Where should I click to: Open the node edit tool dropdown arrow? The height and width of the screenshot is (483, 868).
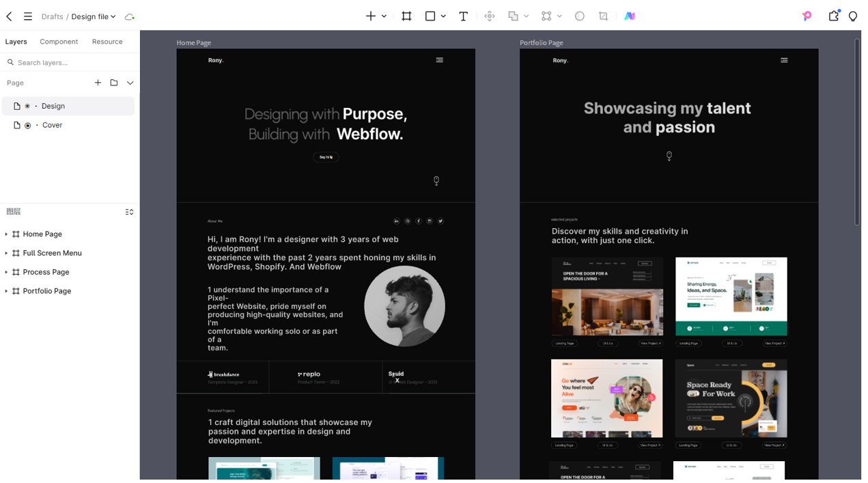[559, 16]
